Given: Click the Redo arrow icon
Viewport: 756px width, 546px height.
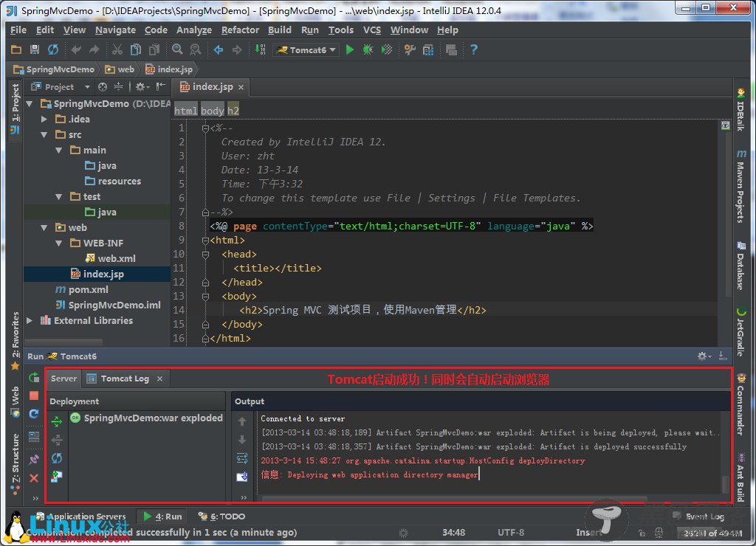Looking at the screenshot, I should coord(94,49).
